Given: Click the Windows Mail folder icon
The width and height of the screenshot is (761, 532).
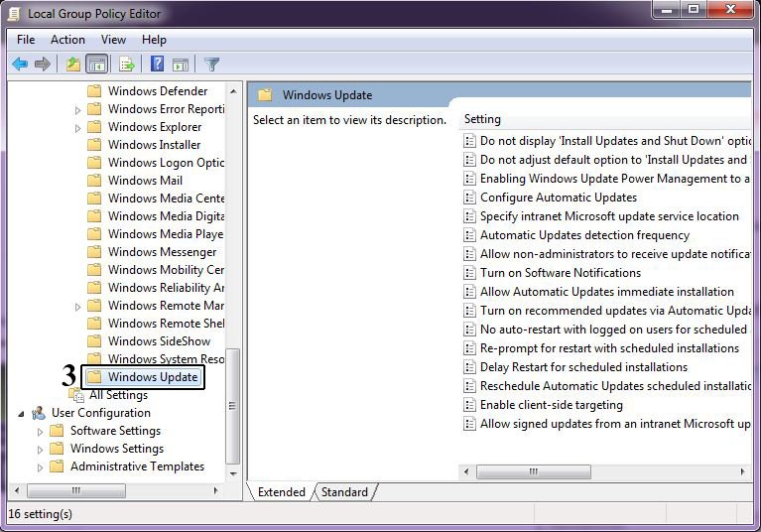Looking at the screenshot, I should coord(94,180).
